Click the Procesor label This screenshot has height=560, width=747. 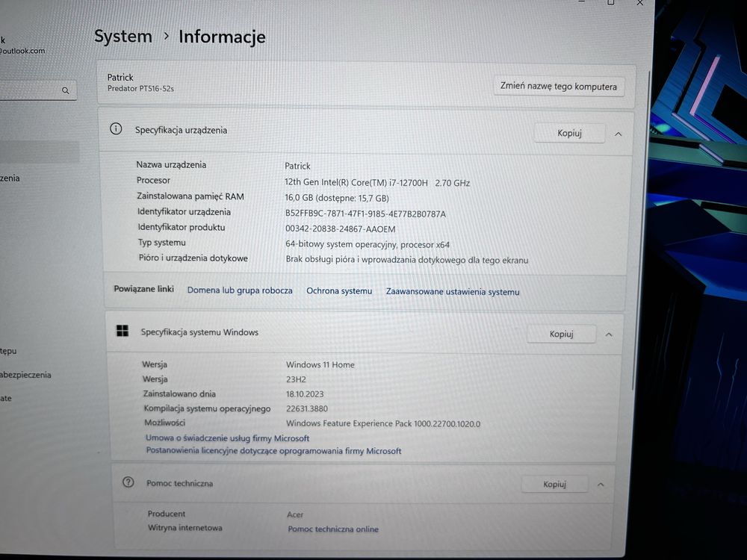[153, 181]
